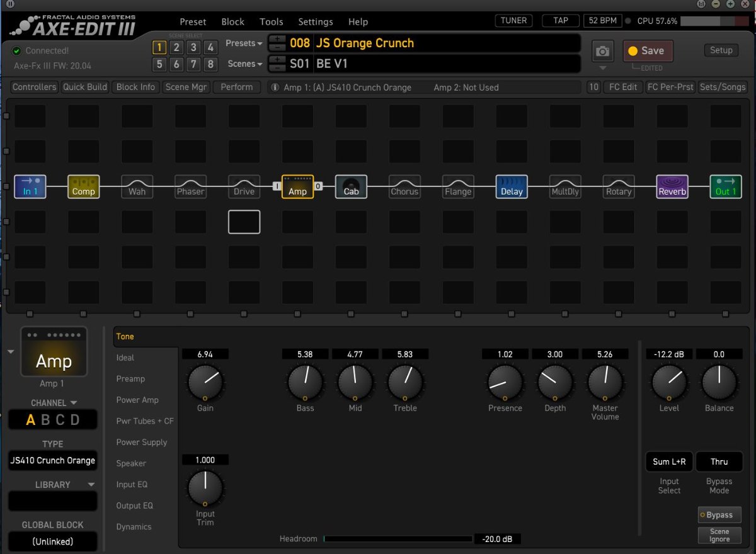The image size is (756, 554).
Task: Open the LIBRARY dropdown arrow
Action: [x=91, y=485]
